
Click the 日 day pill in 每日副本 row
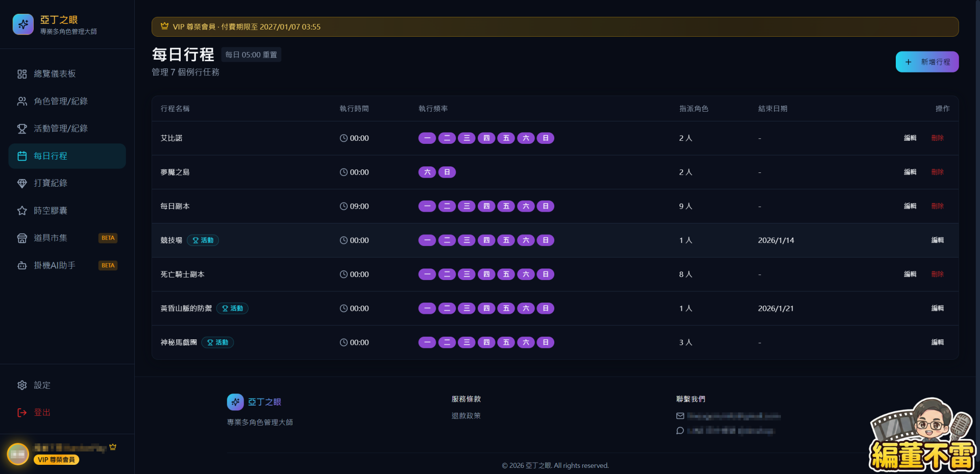pos(545,206)
